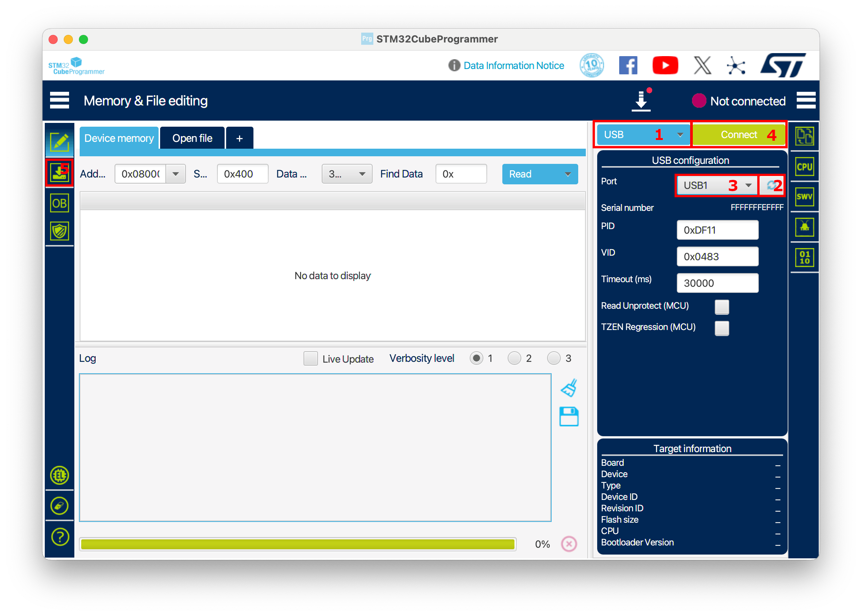Click the Timeout (ms) input field
Viewport: 862px width, 616px height.
point(717,283)
